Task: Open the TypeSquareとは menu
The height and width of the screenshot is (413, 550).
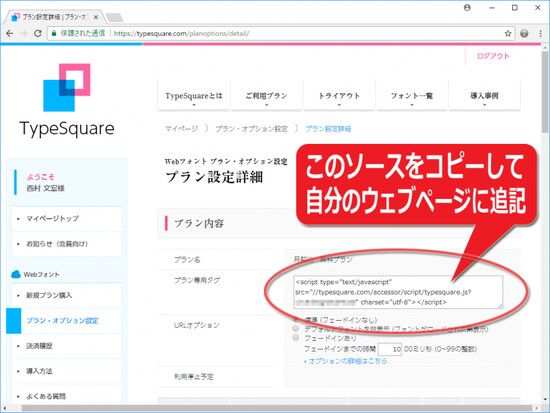Action: coord(194,96)
